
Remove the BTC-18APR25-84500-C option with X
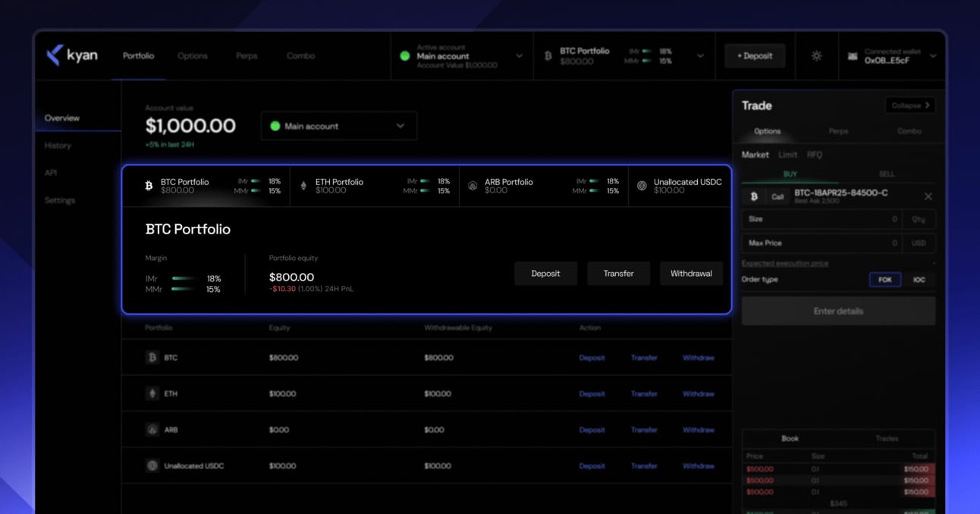tap(928, 196)
